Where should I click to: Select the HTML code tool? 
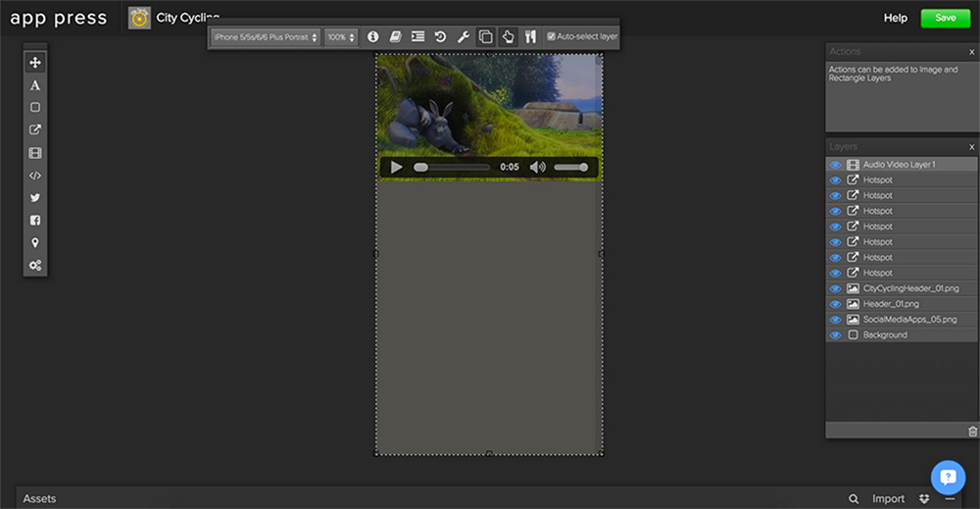[x=35, y=176]
